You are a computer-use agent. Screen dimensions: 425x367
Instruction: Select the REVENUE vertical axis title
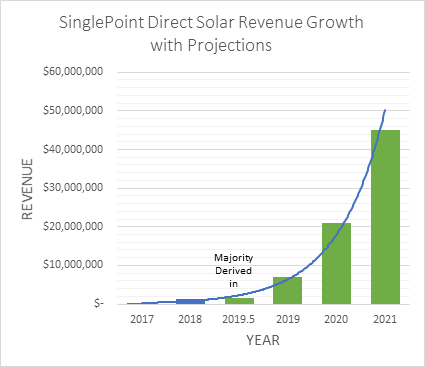click(27, 189)
